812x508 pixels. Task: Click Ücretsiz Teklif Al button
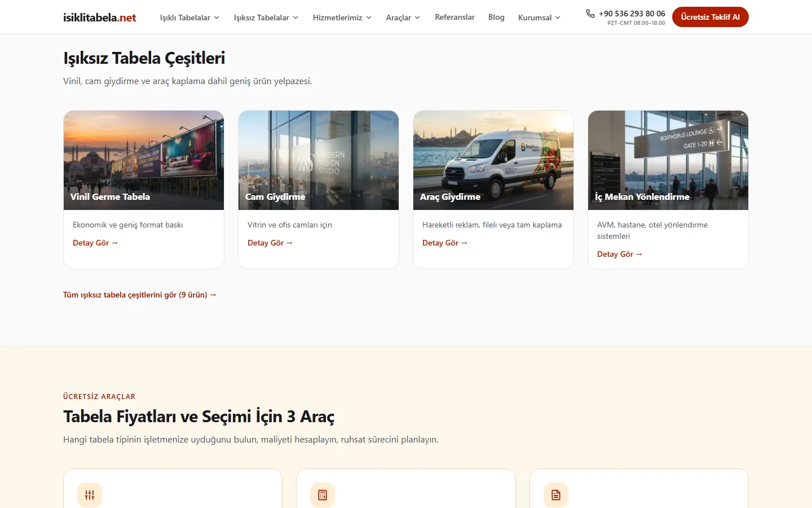(710, 17)
